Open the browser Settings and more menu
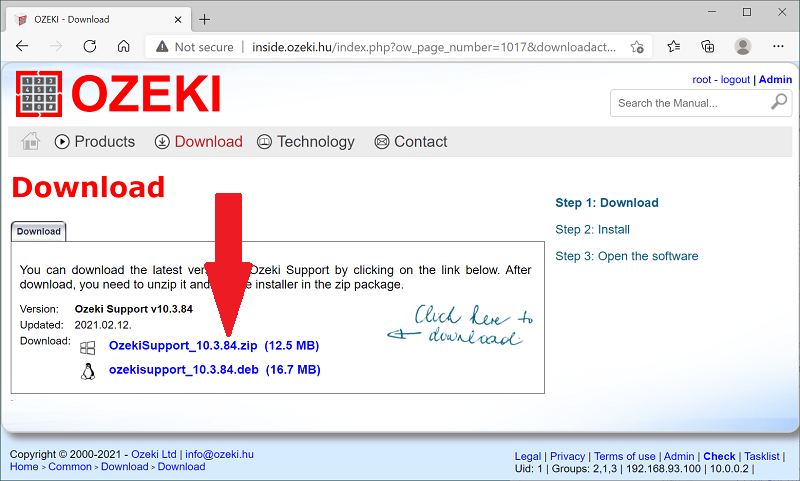The width and height of the screenshot is (800, 481). click(778, 46)
